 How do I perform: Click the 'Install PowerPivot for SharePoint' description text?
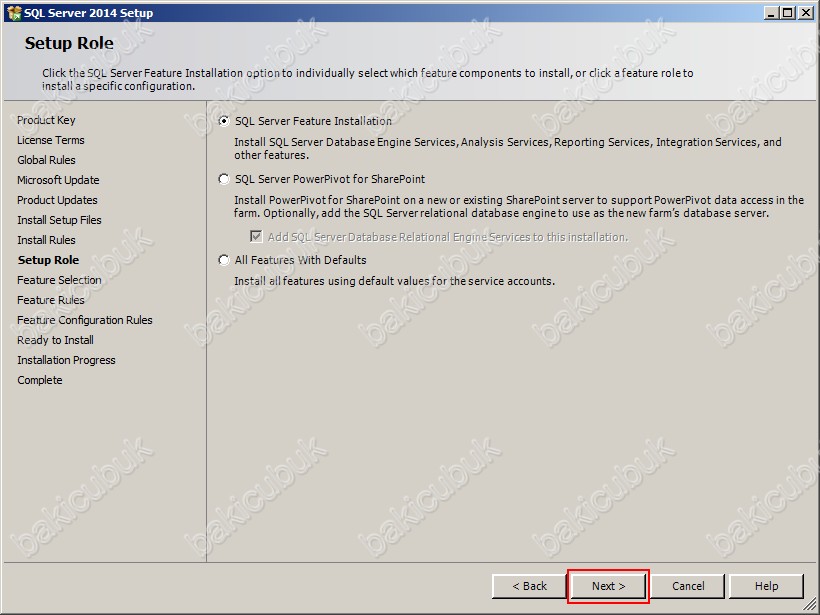[519, 207]
